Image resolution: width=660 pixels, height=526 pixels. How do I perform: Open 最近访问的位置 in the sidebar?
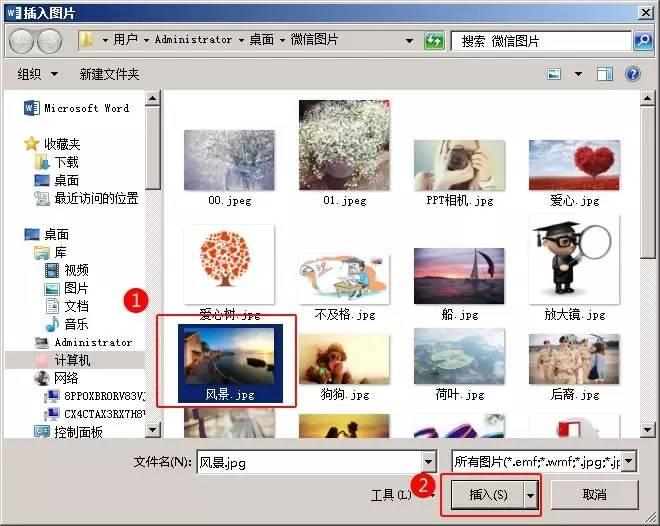pyautogui.click(x=86, y=198)
